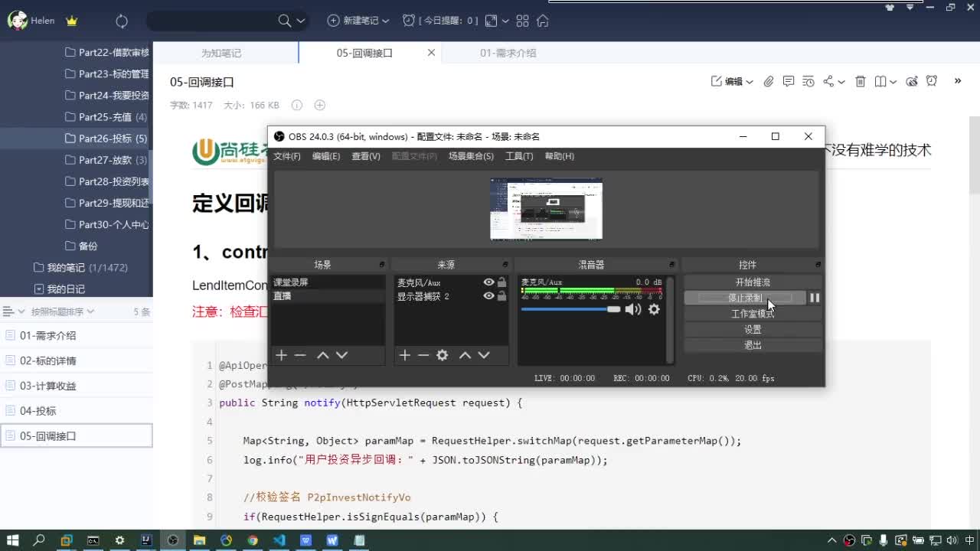Click 今日提醒 reminders button

(x=440, y=21)
